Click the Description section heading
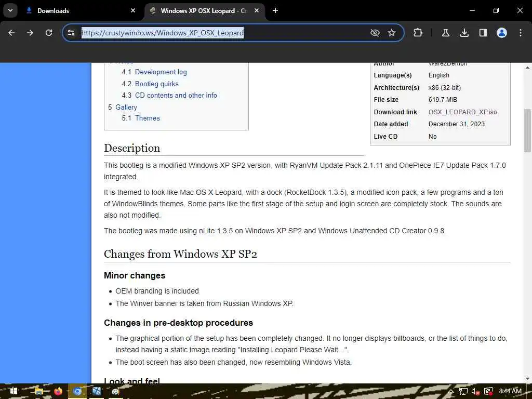 click(132, 148)
